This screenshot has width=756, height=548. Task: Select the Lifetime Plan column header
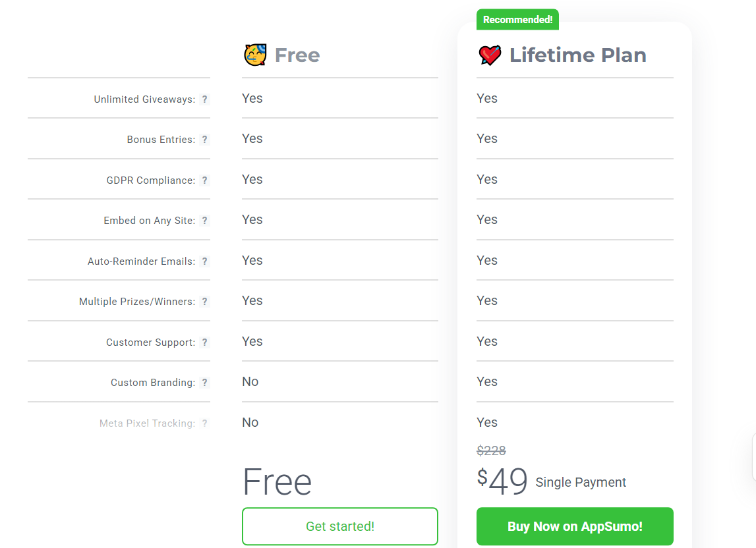577,55
